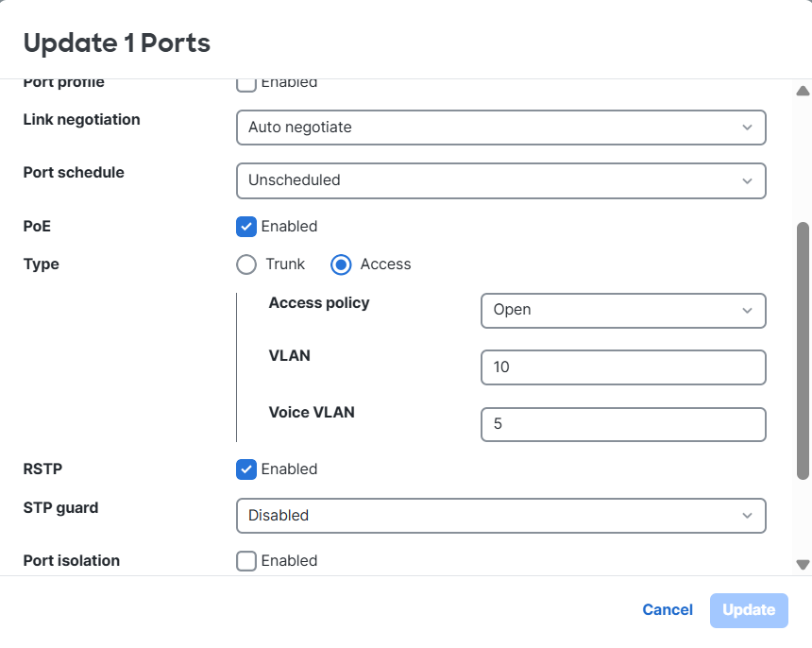This screenshot has width=812, height=648.
Task: Click the scrollbar down arrow icon
Action: pos(802,565)
